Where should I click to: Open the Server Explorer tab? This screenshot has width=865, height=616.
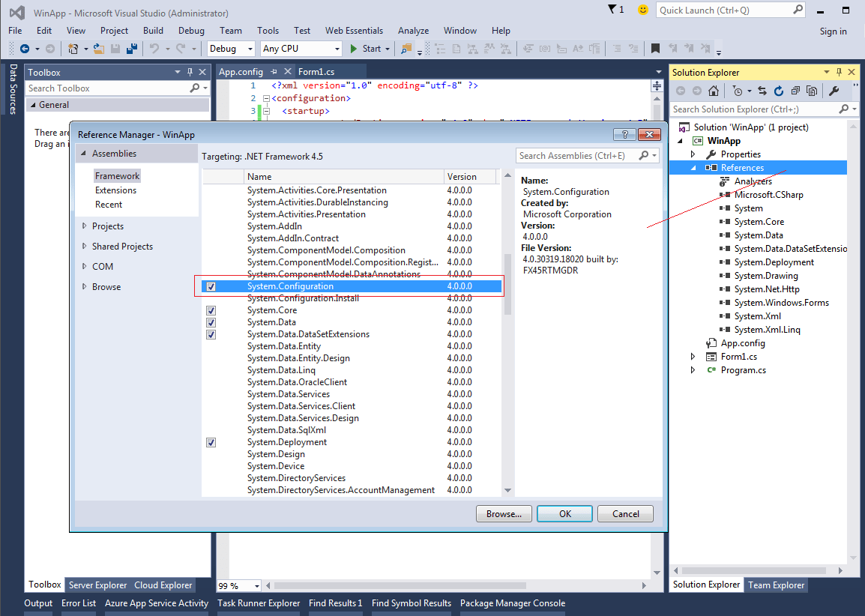pyautogui.click(x=97, y=585)
